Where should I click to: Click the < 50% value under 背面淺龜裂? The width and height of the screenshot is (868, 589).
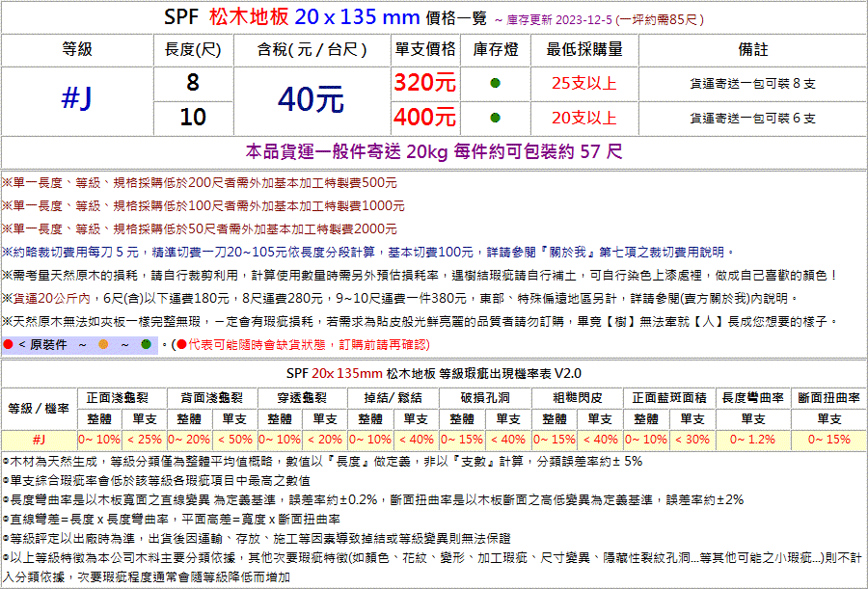(x=234, y=440)
